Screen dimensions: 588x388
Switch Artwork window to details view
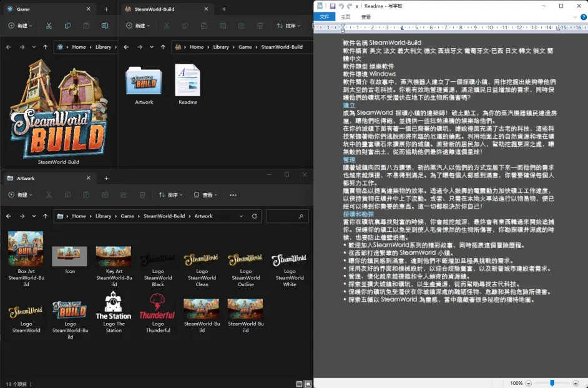[299, 384]
